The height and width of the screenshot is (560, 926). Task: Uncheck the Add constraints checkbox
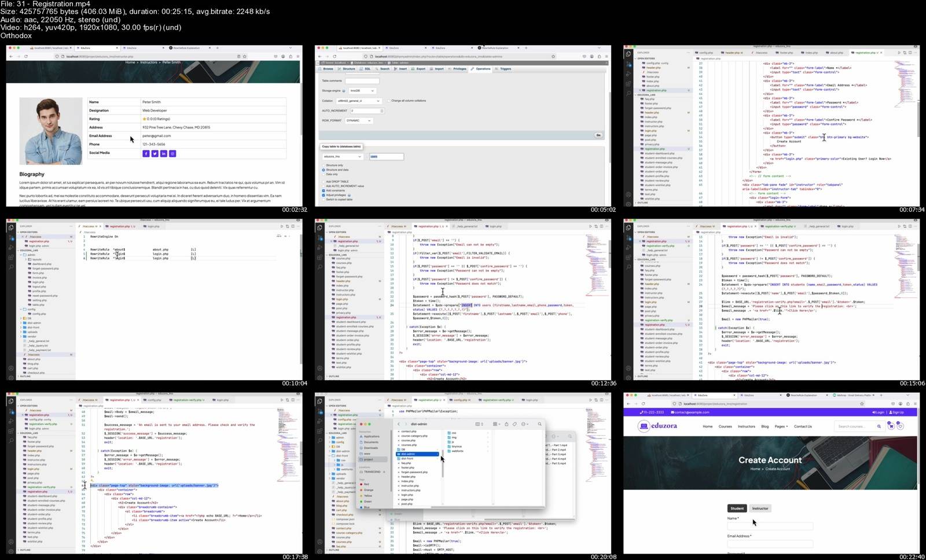pyautogui.click(x=324, y=190)
